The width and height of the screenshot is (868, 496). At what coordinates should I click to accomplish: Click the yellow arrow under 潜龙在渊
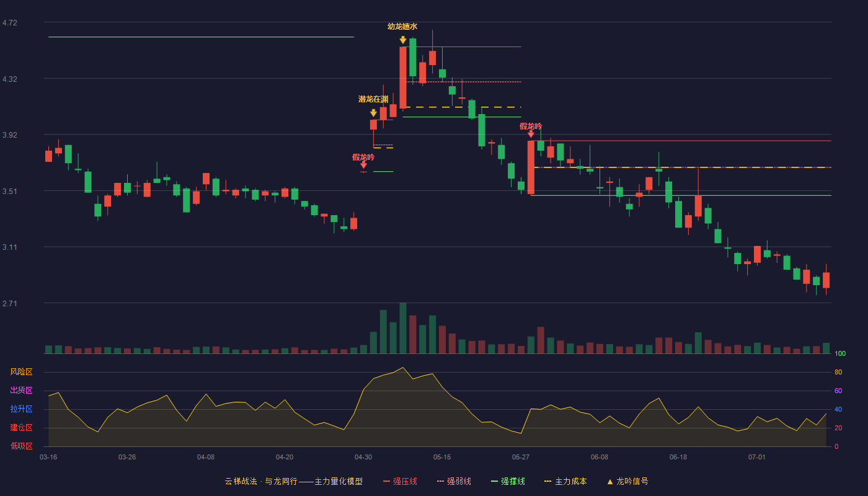(373, 113)
